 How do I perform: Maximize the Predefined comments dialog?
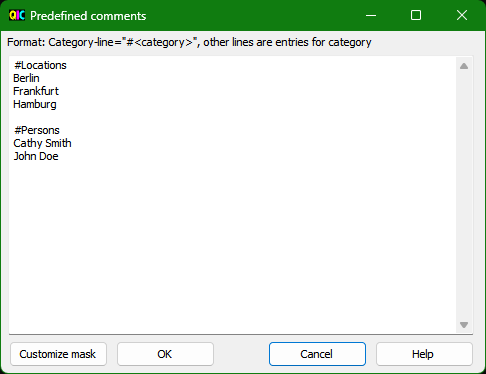tap(416, 15)
